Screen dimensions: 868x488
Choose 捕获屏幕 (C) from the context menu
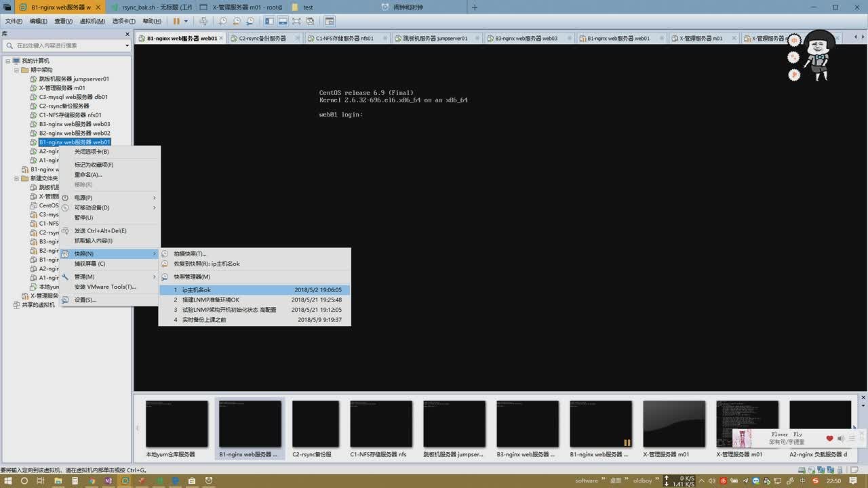[110, 264]
